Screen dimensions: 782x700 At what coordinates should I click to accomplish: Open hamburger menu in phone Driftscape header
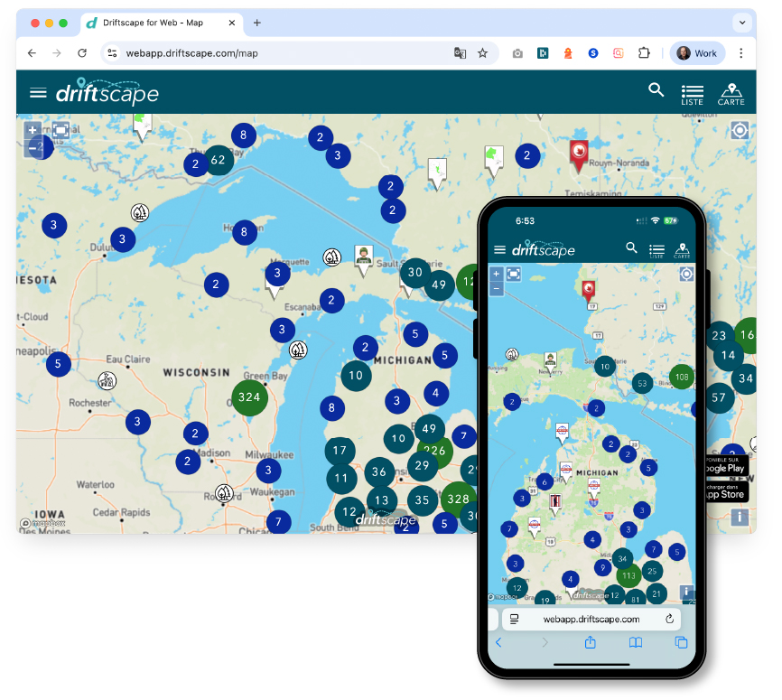[x=499, y=249]
